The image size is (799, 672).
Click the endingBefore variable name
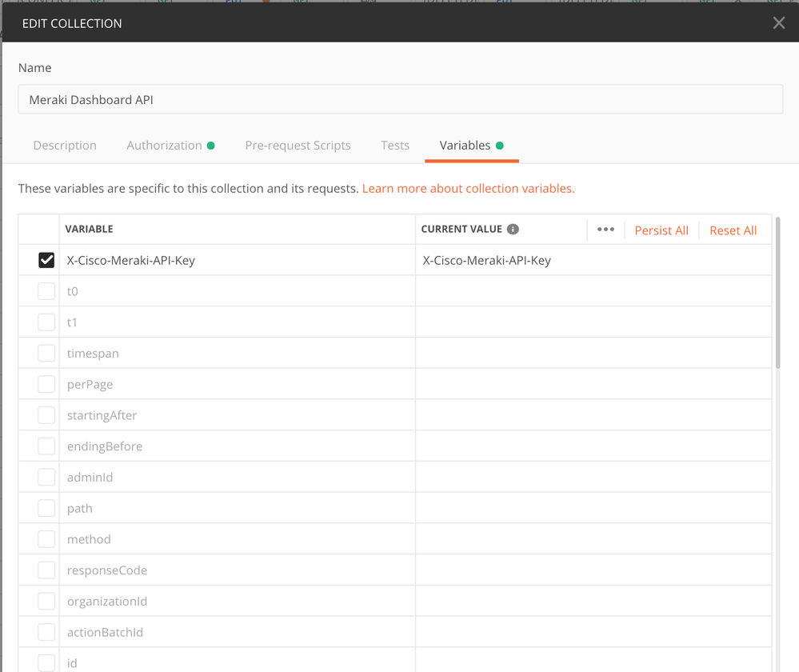[x=105, y=446]
